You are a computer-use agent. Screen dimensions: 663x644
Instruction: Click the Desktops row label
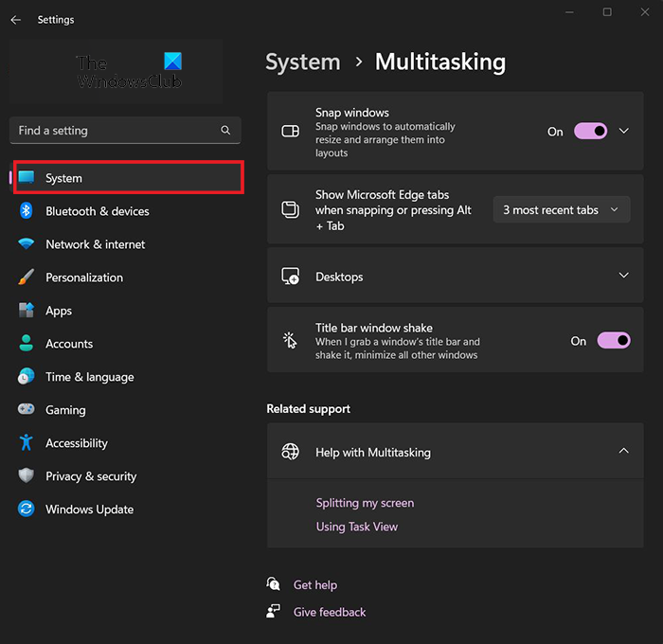(339, 277)
